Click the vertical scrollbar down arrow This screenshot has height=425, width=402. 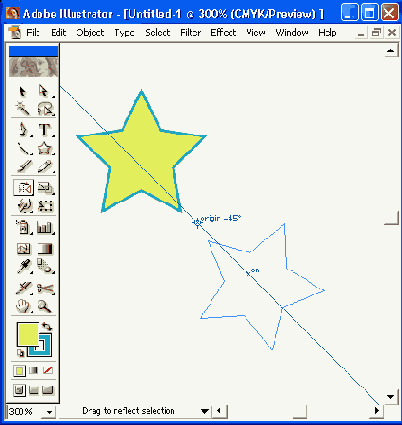[x=391, y=397]
